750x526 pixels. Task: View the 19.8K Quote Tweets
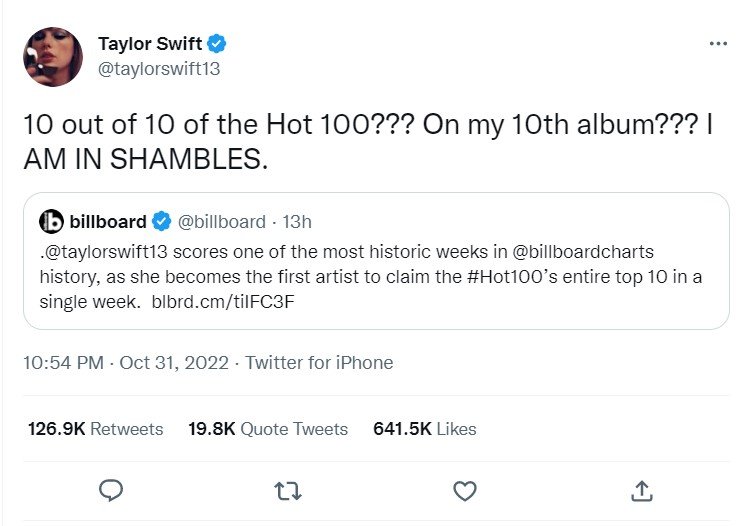tap(268, 428)
